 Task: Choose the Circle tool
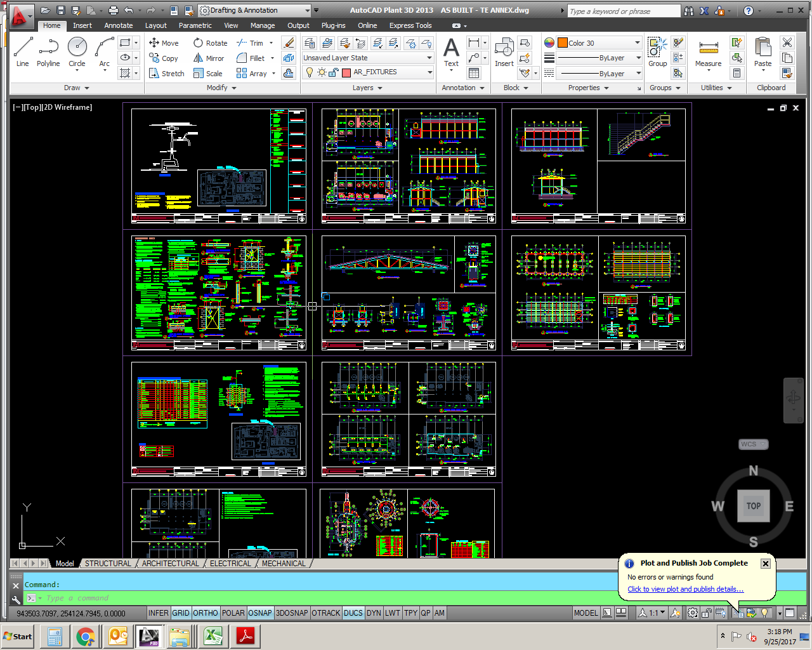(x=77, y=51)
